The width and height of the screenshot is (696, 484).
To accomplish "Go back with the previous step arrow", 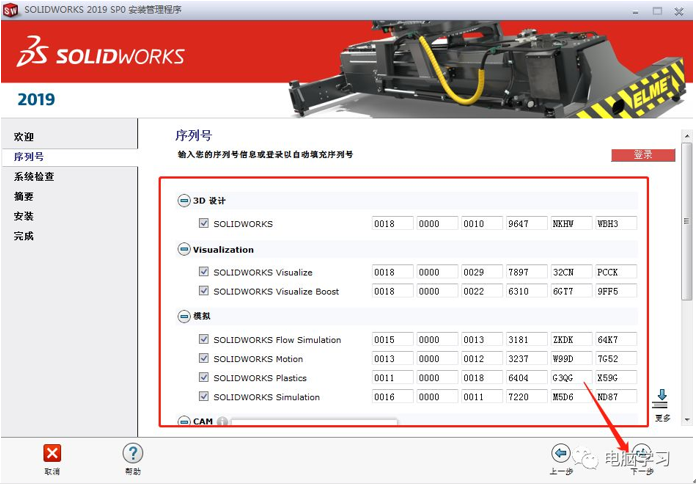I will 561,453.
